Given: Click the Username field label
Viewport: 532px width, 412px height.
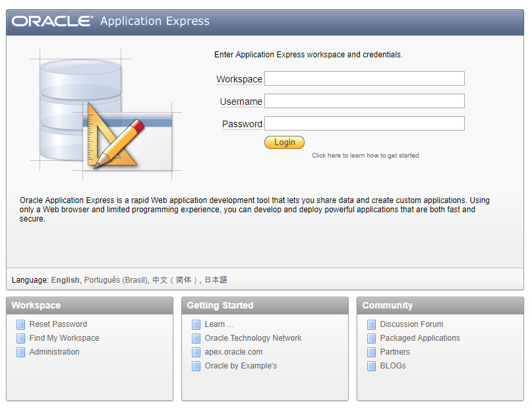Looking at the screenshot, I should (241, 102).
